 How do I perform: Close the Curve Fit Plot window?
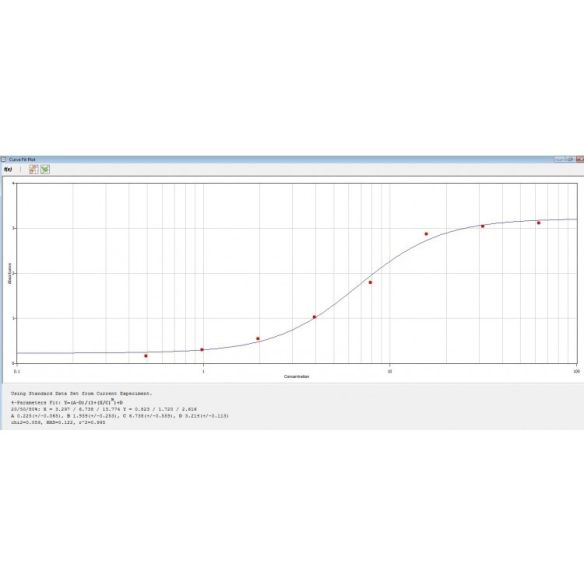point(580,159)
